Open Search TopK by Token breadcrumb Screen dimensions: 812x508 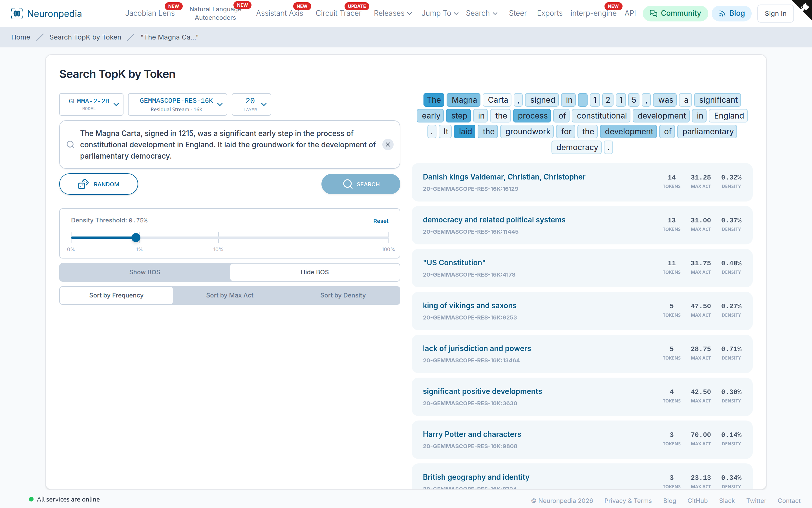(x=85, y=37)
